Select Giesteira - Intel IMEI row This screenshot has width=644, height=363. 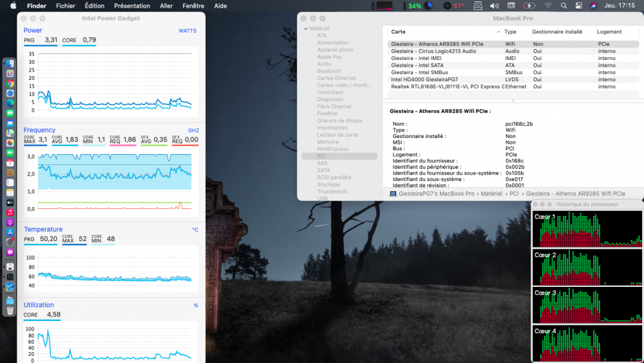[513, 59]
